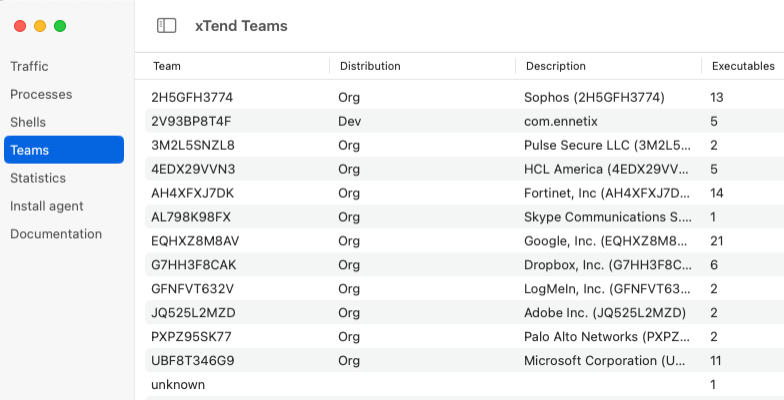784x400 pixels.
Task: Click the Fortinet, Inc description cell
Action: pos(606,193)
